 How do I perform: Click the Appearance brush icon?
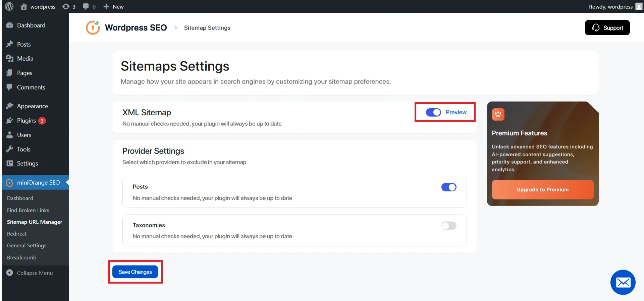point(10,106)
